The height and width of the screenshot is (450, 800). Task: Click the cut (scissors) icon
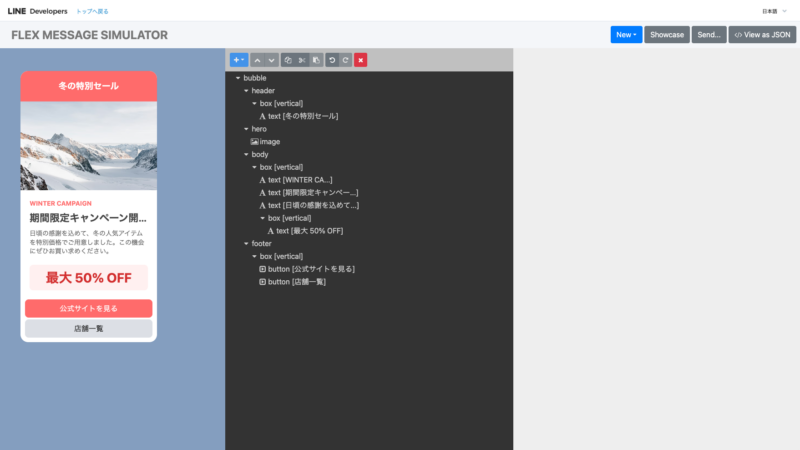coord(302,60)
